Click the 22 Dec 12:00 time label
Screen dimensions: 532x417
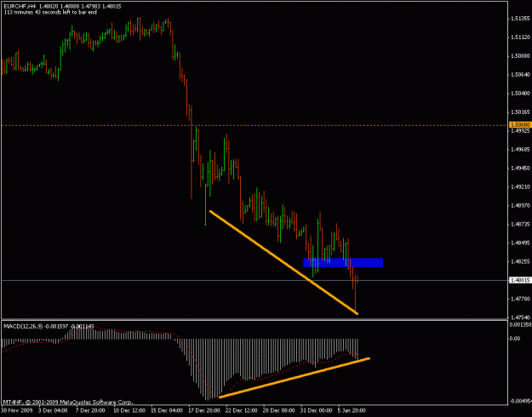[x=243, y=411]
